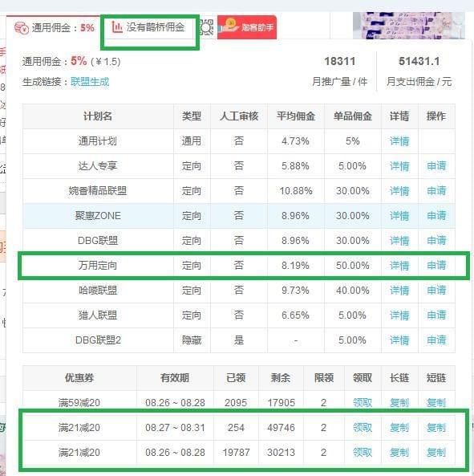The width and height of the screenshot is (474, 476).
Task: Click the 联盟生成 link
Action: pos(90,82)
